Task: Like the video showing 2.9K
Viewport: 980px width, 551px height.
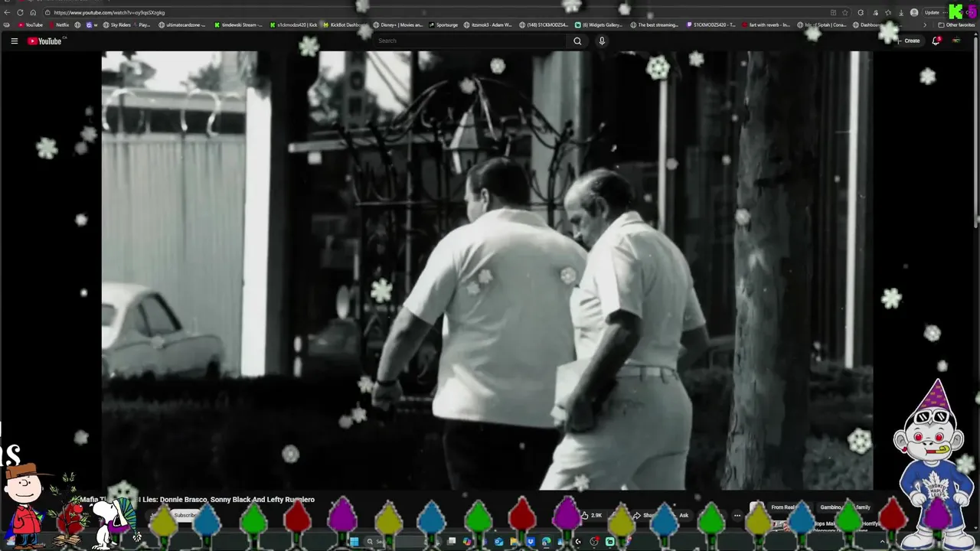Action: (592, 515)
